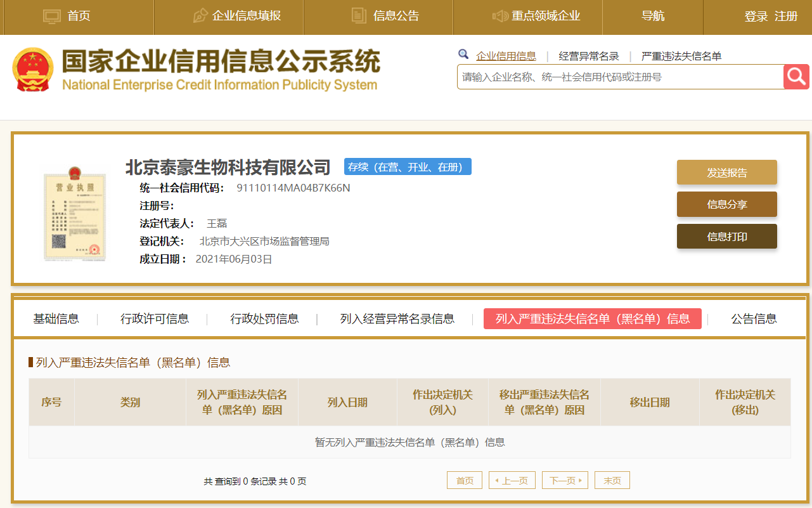Click the national emblem logo
The image size is (812, 508).
(x=33, y=69)
